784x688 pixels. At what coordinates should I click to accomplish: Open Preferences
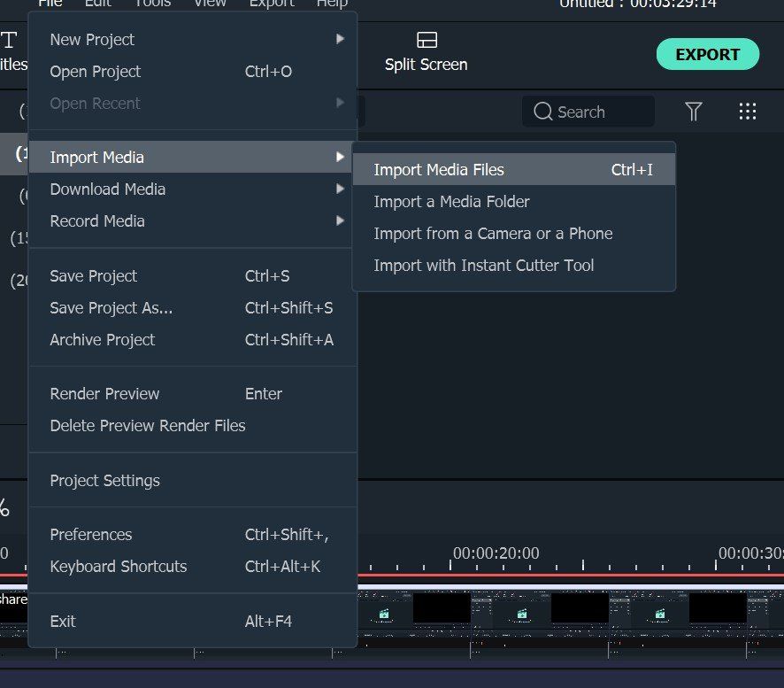point(193,535)
